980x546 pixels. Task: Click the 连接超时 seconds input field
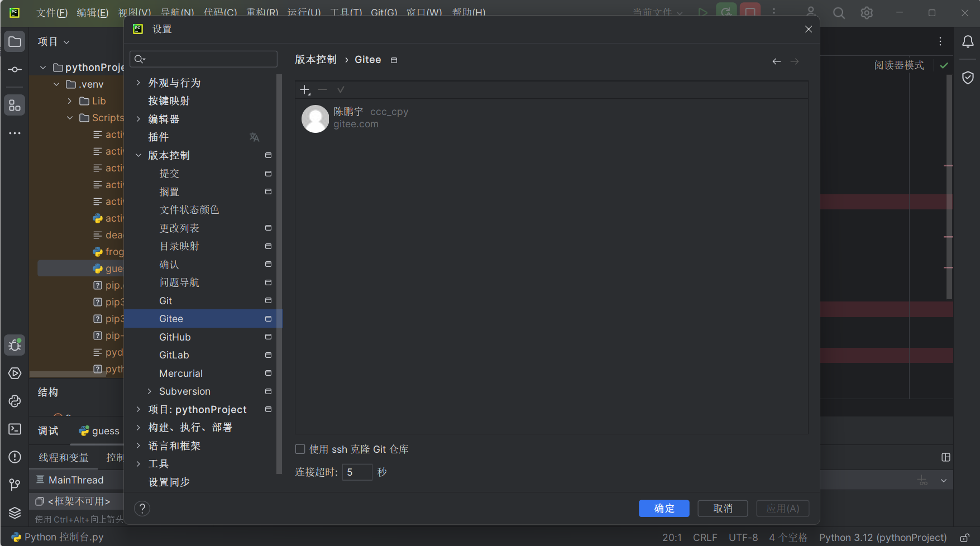(x=357, y=472)
